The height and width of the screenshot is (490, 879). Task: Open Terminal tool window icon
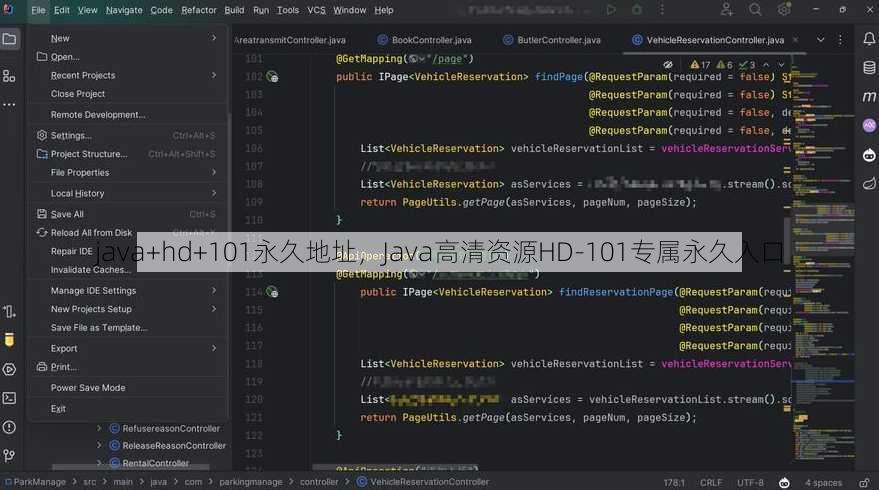click(10, 398)
